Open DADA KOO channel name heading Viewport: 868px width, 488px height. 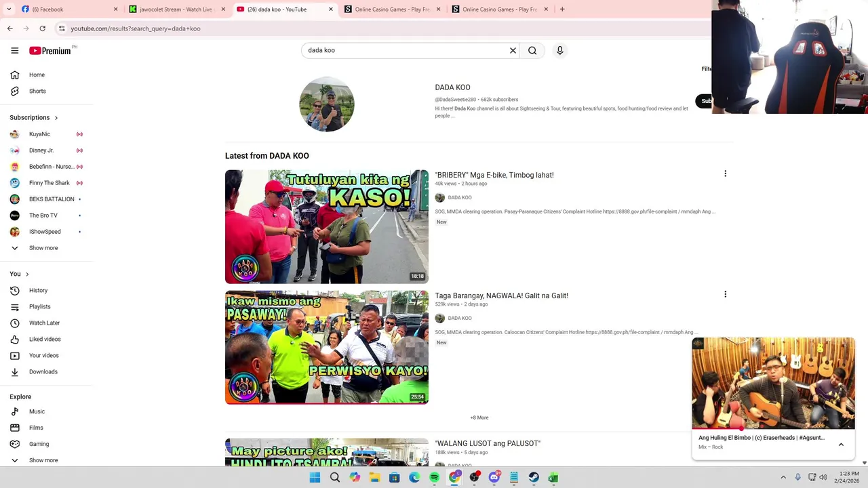tap(452, 87)
